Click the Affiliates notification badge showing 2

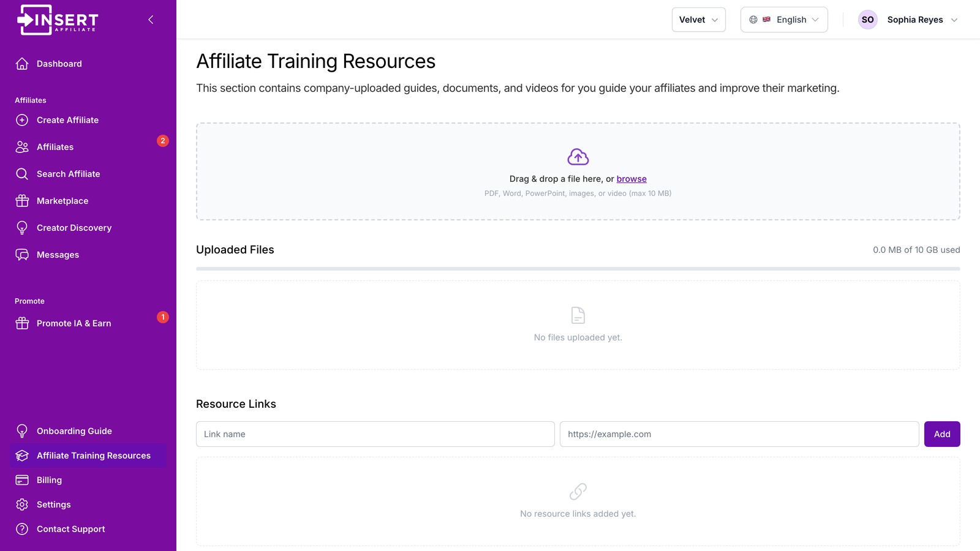tap(163, 141)
